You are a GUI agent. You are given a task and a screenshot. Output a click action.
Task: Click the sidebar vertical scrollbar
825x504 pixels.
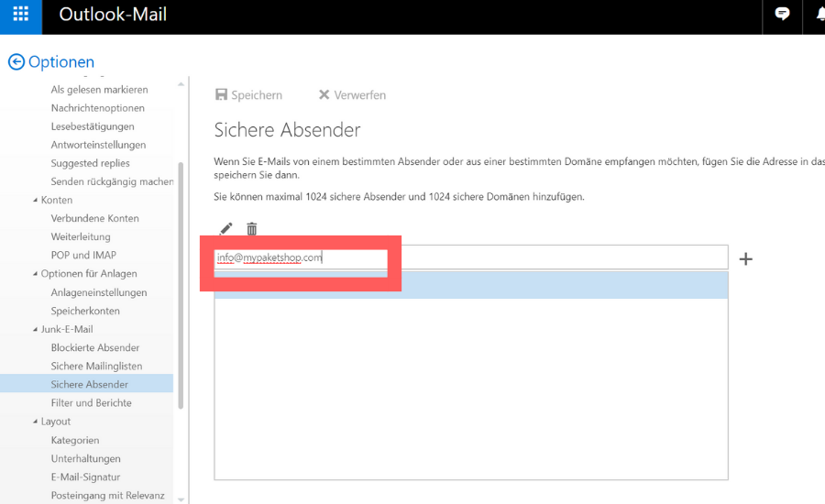pos(181,284)
